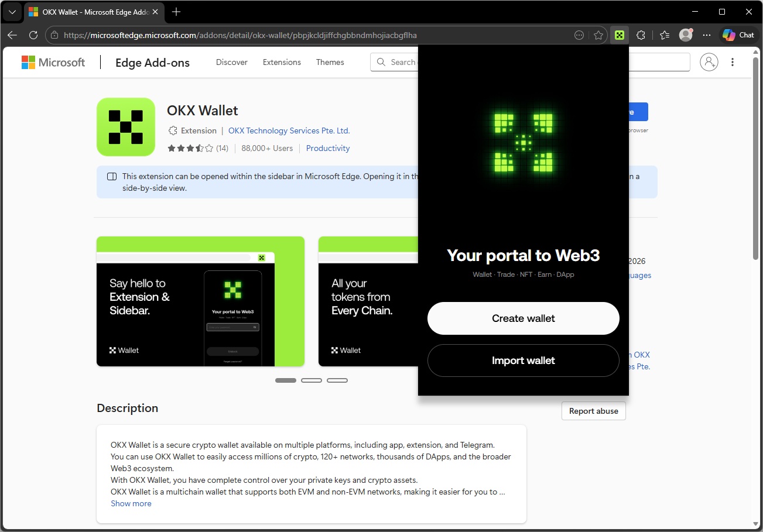Viewport: 763px width, 532px height.
Task: Click the Microsoft logo
Action: [x=53, y=62]
